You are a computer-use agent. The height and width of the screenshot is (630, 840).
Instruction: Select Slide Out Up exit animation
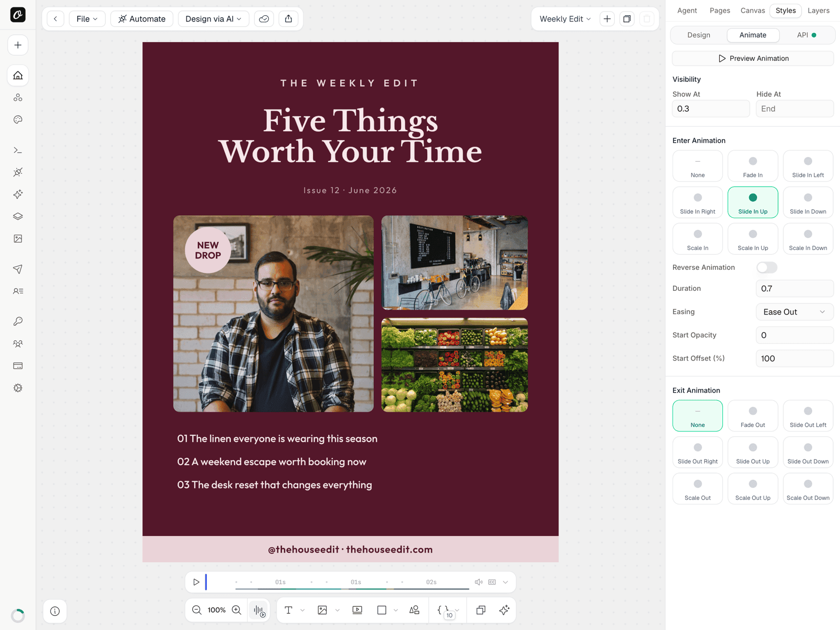point(753,453)
